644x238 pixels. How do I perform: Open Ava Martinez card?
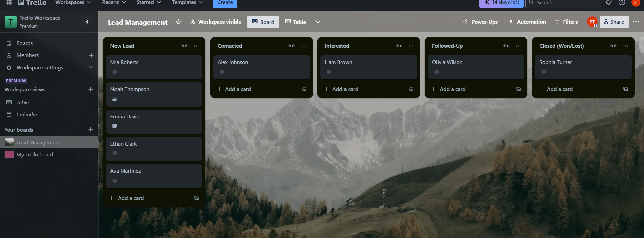(x=154, y=176)
